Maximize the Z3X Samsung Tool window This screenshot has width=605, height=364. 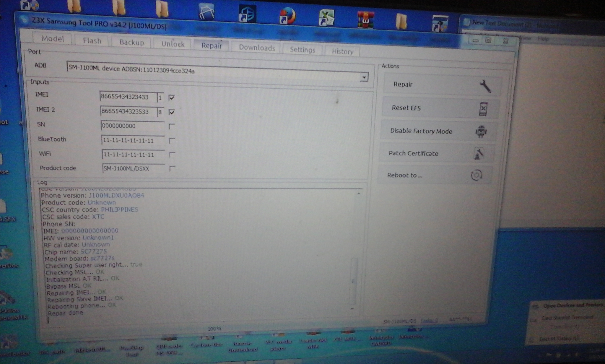488,40
